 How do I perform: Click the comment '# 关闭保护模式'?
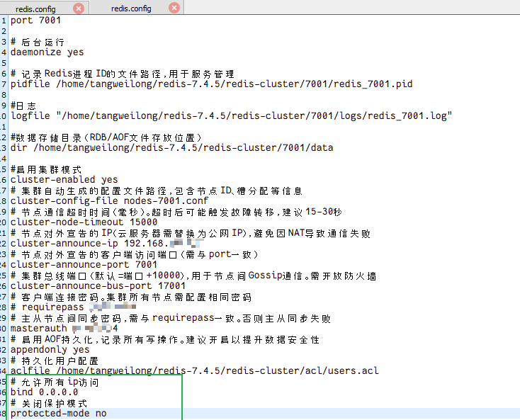49,403
